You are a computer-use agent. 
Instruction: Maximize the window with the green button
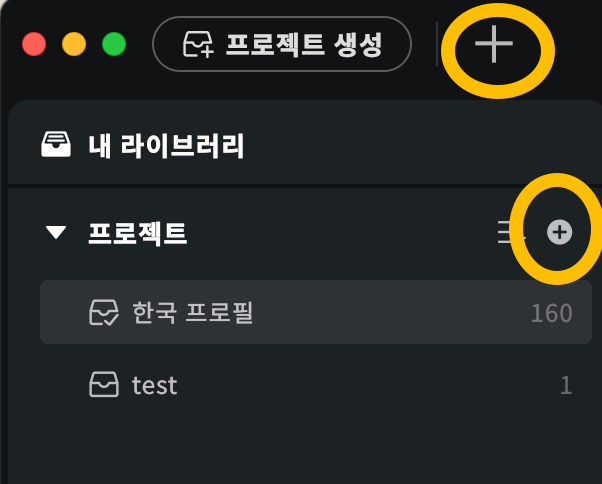click(x=114, y=44)
